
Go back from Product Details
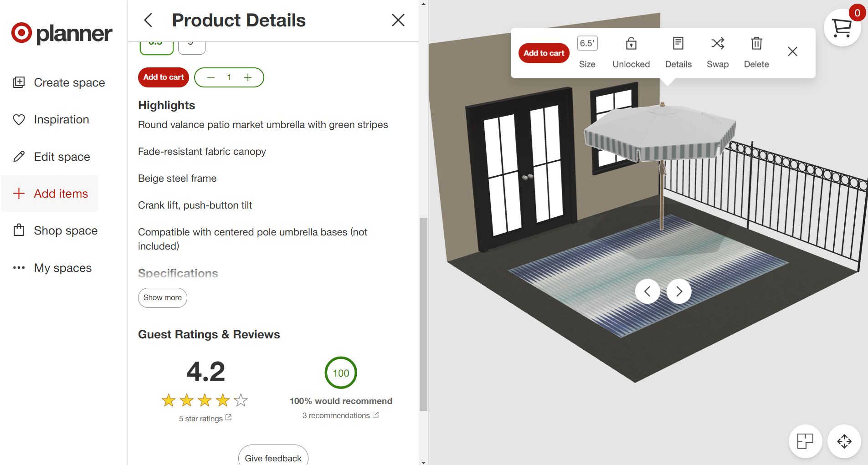[x=148, y=20]
